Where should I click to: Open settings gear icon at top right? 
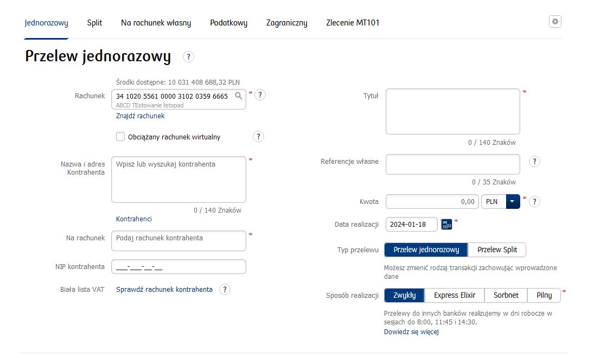(x=555, y=22)
